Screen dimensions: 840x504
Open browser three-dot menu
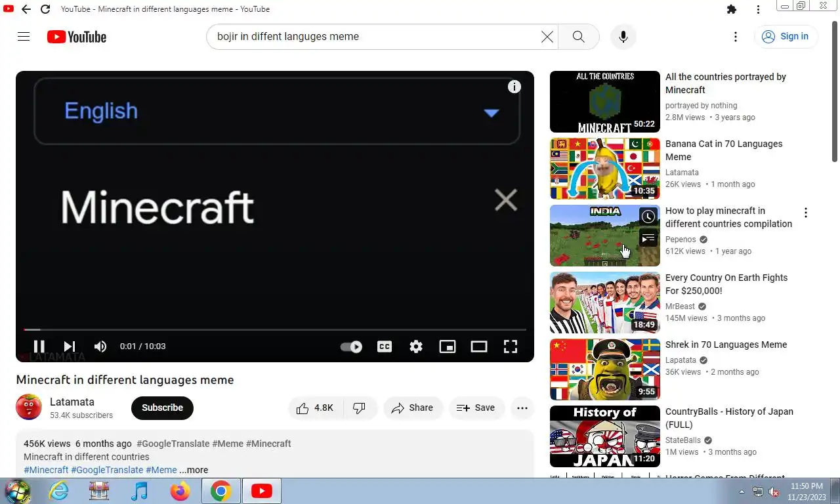[x=758, y=9]
